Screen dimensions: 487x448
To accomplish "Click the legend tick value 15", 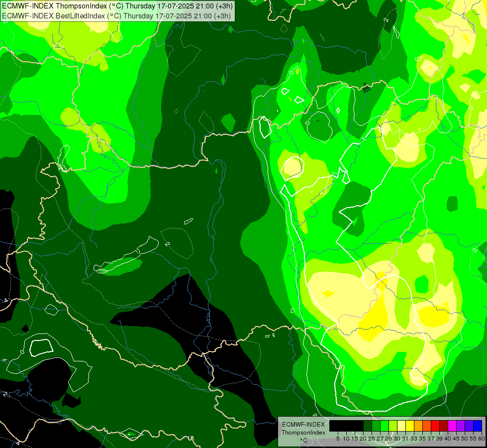I will click(x=355, y=439).
